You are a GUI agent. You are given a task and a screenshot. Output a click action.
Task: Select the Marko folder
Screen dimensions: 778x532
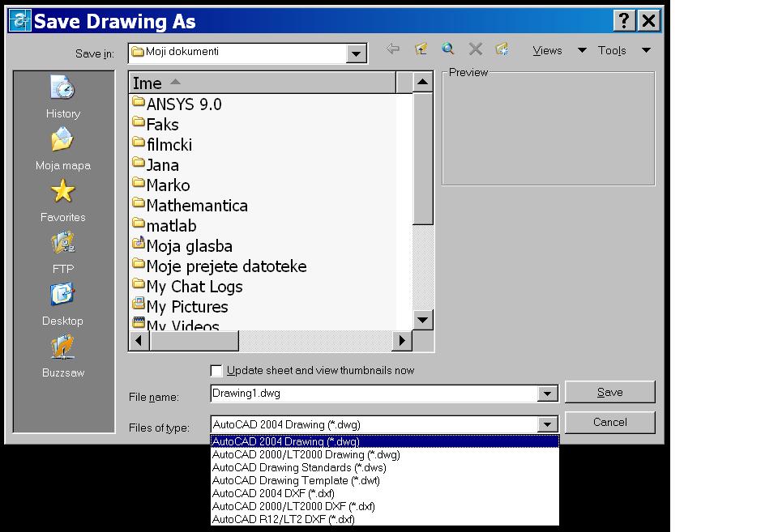pos(161,185)
